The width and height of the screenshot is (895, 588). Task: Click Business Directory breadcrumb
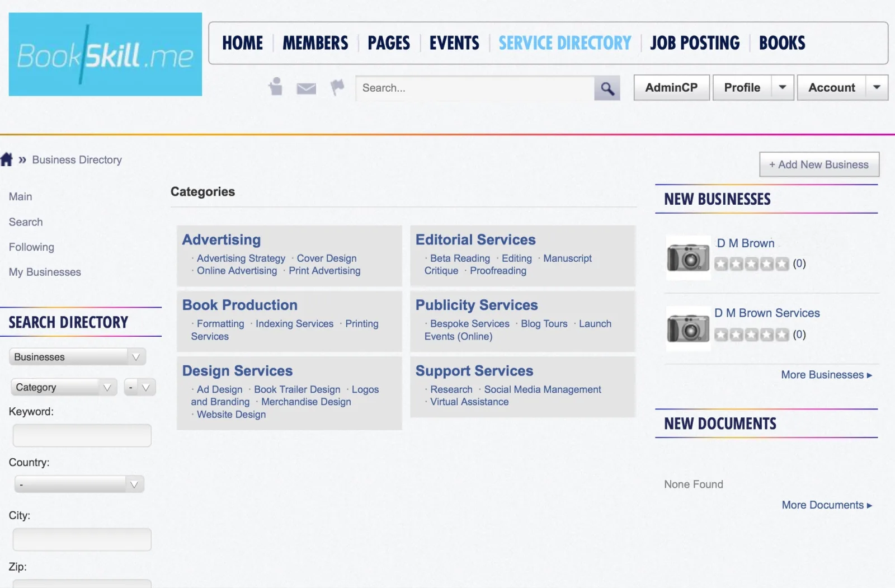click(x=77, y=160)
